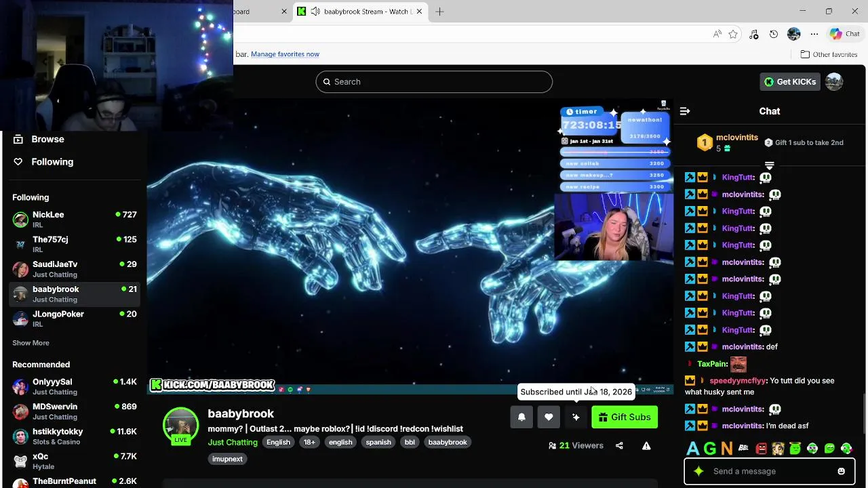This screenshot has height=488, width=868.
Task: Close the baabybrook Stream tab
Action: (419, 12)
